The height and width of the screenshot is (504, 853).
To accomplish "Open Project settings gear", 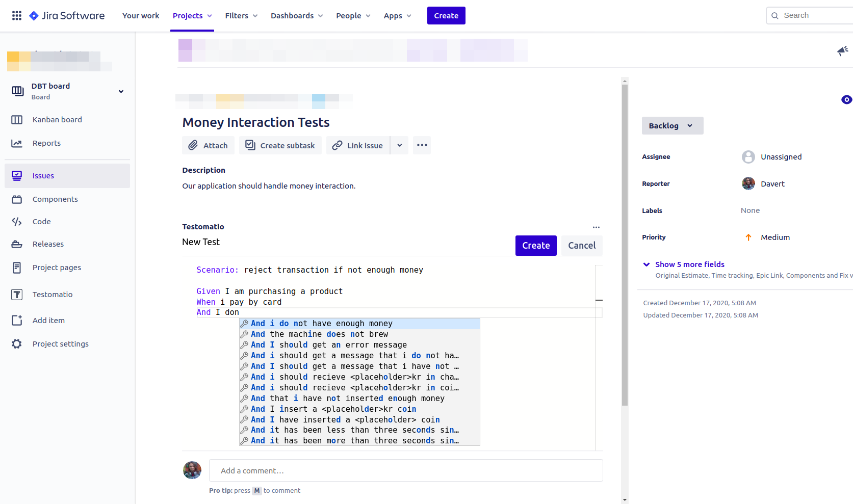I will click(x=17, y=344).
